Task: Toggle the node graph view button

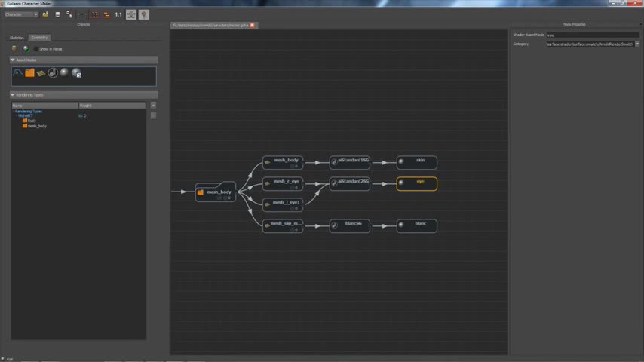Action: coord(131,14)
